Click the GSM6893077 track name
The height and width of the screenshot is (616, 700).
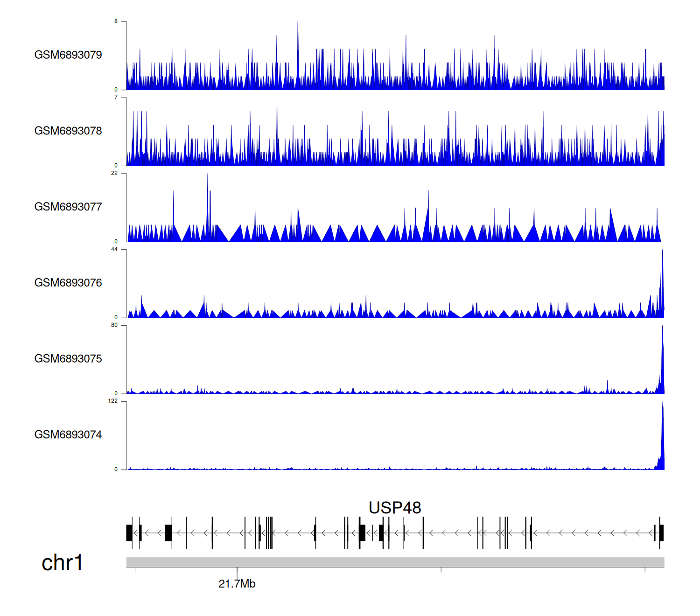[68, 207]
